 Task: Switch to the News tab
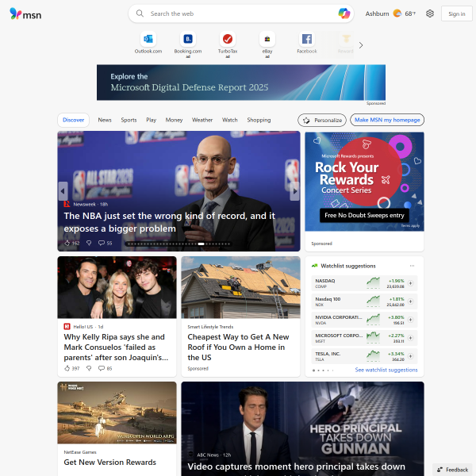(x=105, y=120)
